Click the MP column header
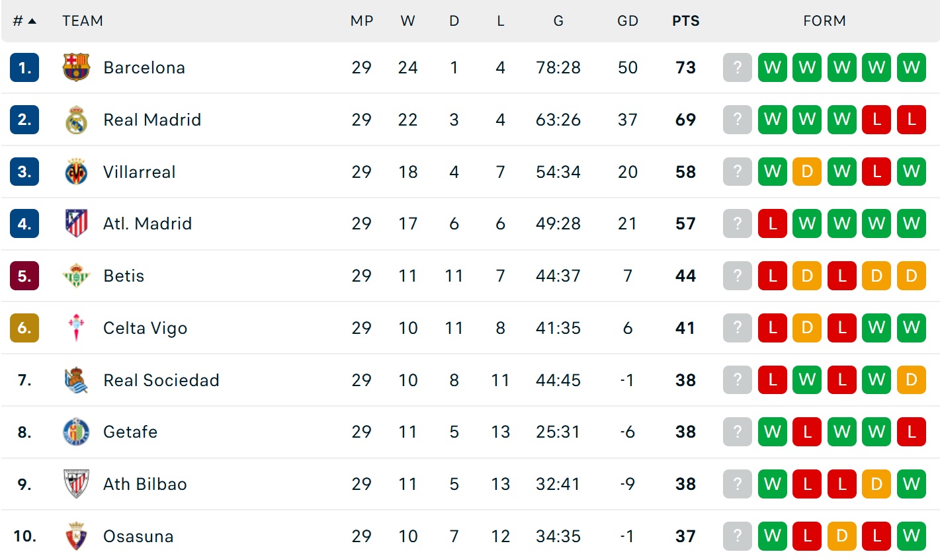This screenshot has height=560, width=940. point(362,21)
